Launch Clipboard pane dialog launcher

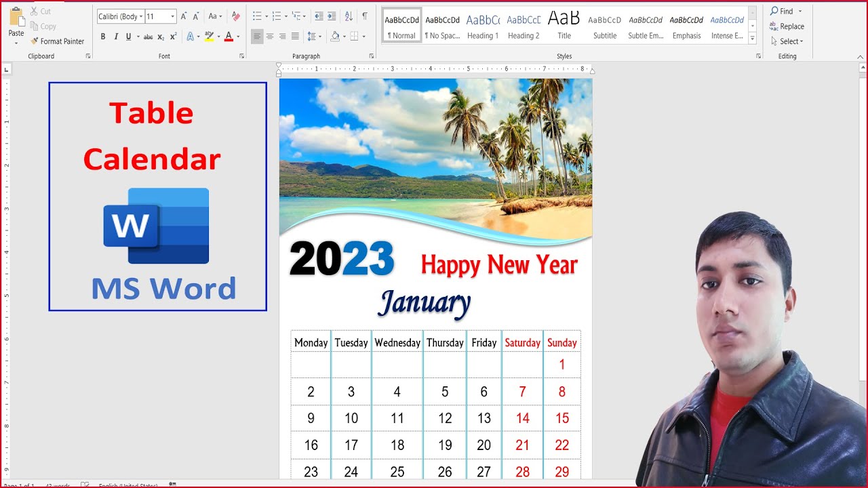tap(88, 56)
